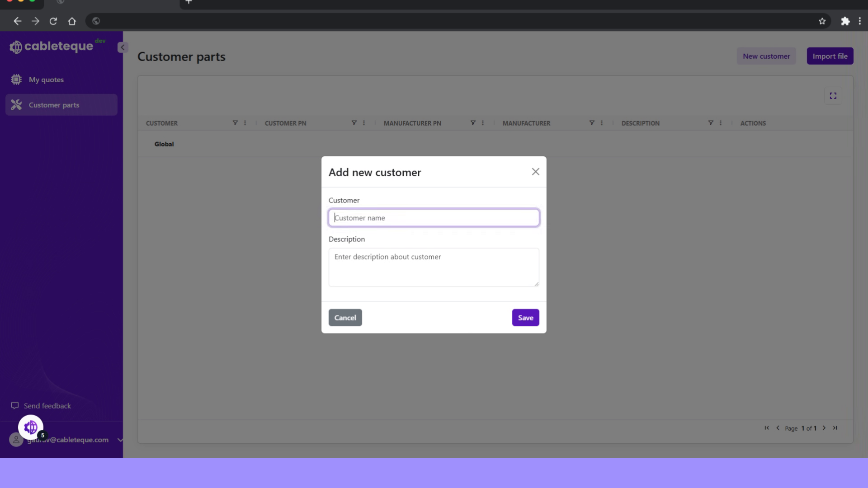The height and width of the screenshot is (488, 868).
Task: Click the user profile avatar icon
Action: click(x=16, y=440)
